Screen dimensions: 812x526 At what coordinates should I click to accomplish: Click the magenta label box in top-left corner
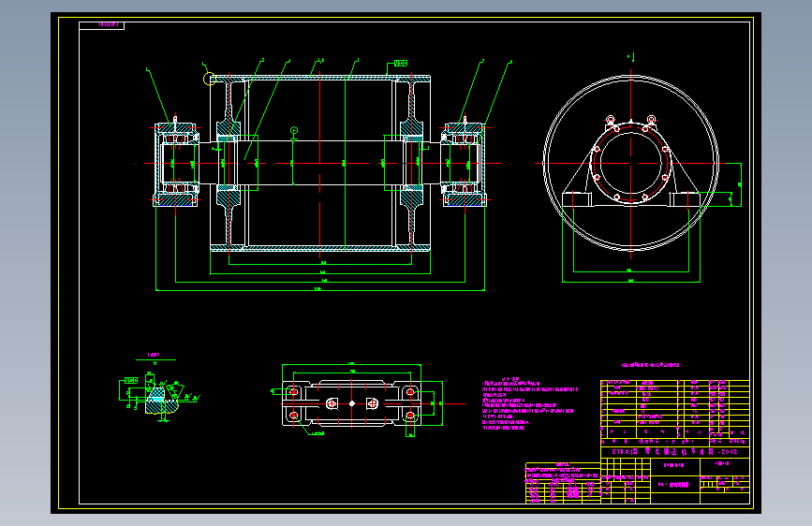[x=101, y=25]
